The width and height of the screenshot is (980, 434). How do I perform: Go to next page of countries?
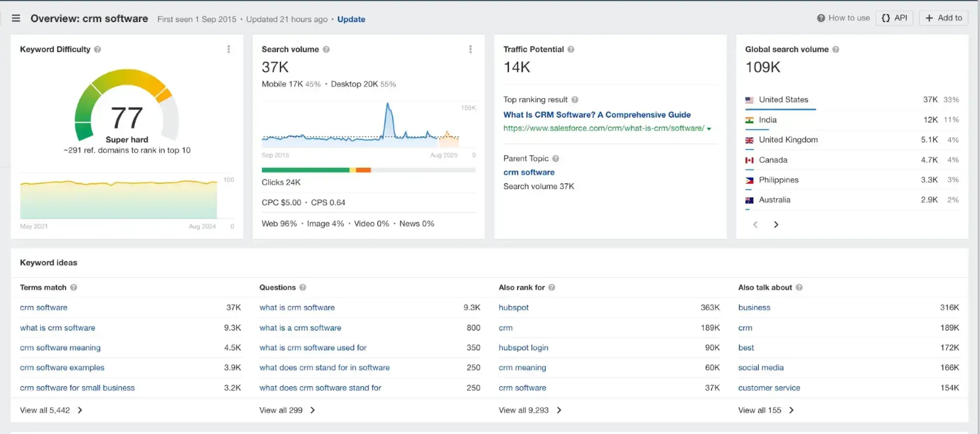[x=776, y=225]
